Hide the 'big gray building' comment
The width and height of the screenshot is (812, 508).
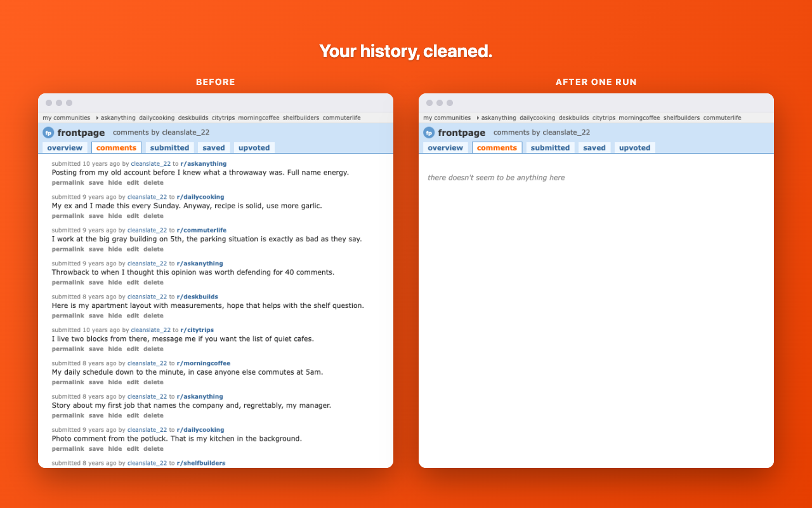click(115, 250)
